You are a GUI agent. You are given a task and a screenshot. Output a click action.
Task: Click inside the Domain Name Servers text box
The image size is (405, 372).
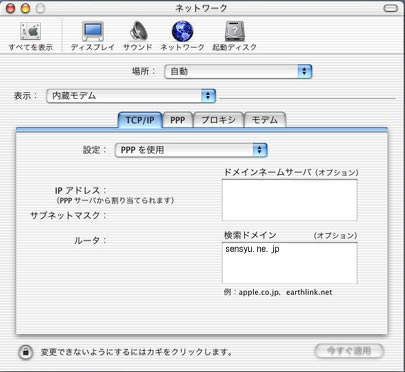pyautogui.click(x=290, y=200)
